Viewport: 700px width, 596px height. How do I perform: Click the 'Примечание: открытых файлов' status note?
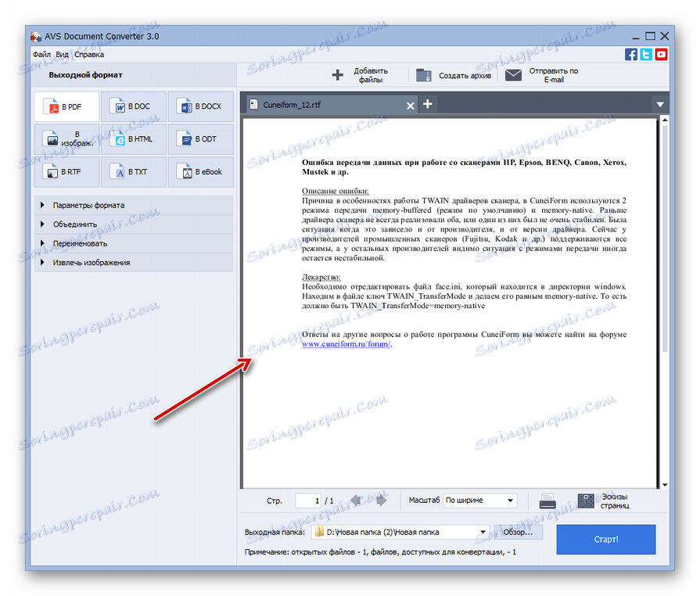coord(380,552)
